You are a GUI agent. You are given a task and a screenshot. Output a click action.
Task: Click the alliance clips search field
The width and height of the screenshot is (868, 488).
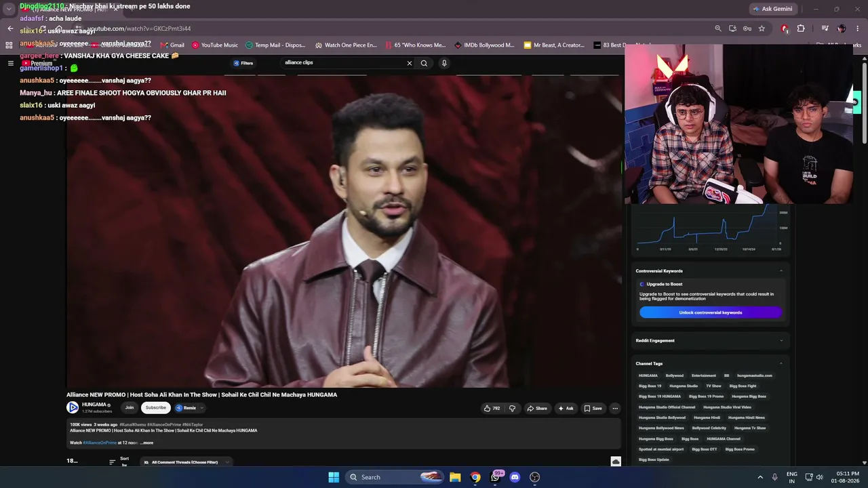coord(342,63)
